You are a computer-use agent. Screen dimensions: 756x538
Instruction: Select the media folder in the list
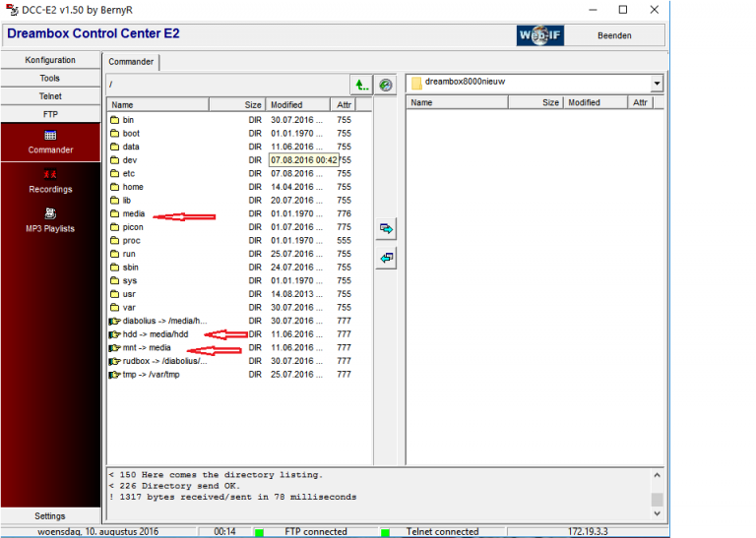point(134,213)
